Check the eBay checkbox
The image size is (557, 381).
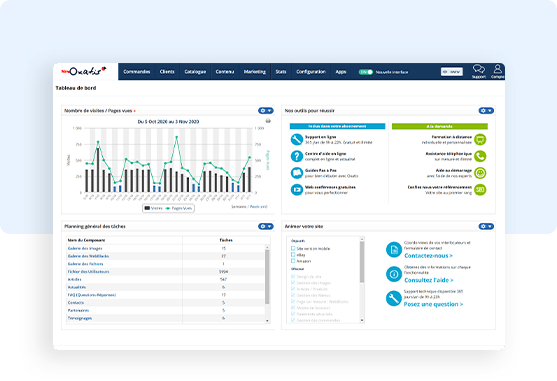point(293,255)
